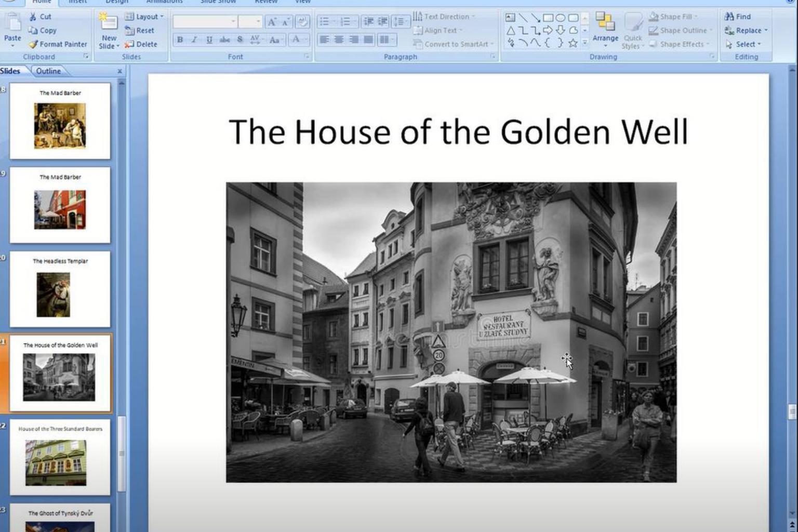The image size is (798, 532).
Task: Choose the oval shape
Action: point(561,17)
